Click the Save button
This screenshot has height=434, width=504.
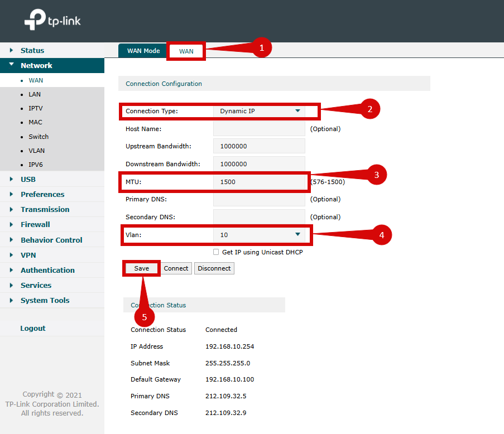click(142, 268)
